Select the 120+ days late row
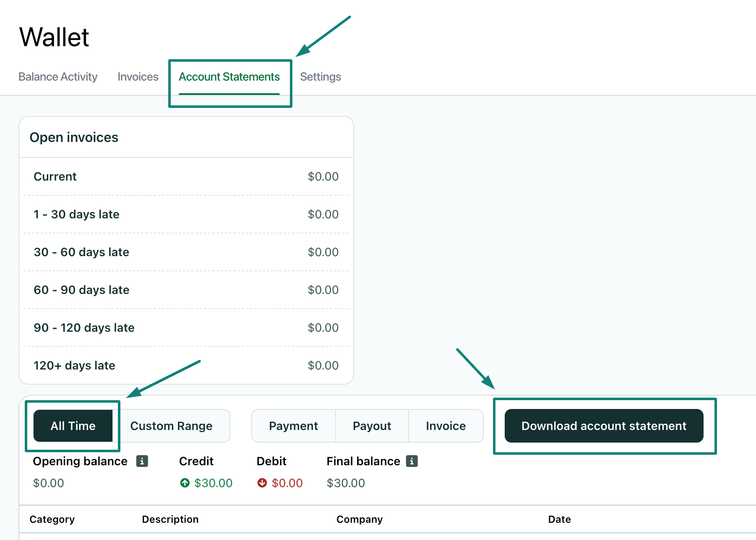The width and height of the screenshot is (756, 540). tap(186, 365)
